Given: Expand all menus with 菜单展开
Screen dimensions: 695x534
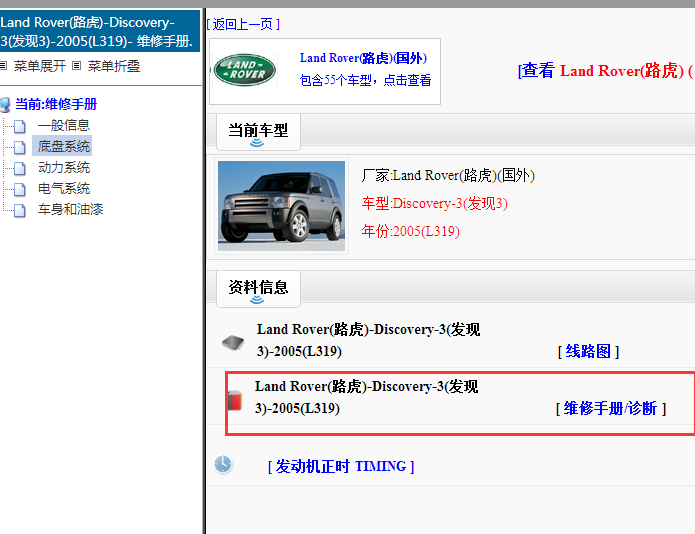Looking at the screenshot, I should [40, 66].
